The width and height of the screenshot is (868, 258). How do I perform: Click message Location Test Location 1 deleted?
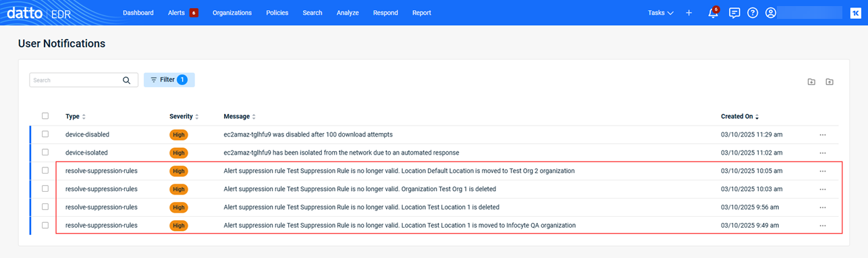point(361,207)
